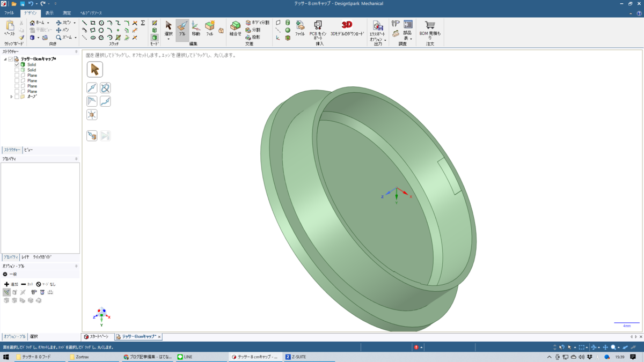Viewport: 644px width, 362px height.
Task: Choose the direction arrow tool guide in viewport
Action: click(x=92, y=88)
